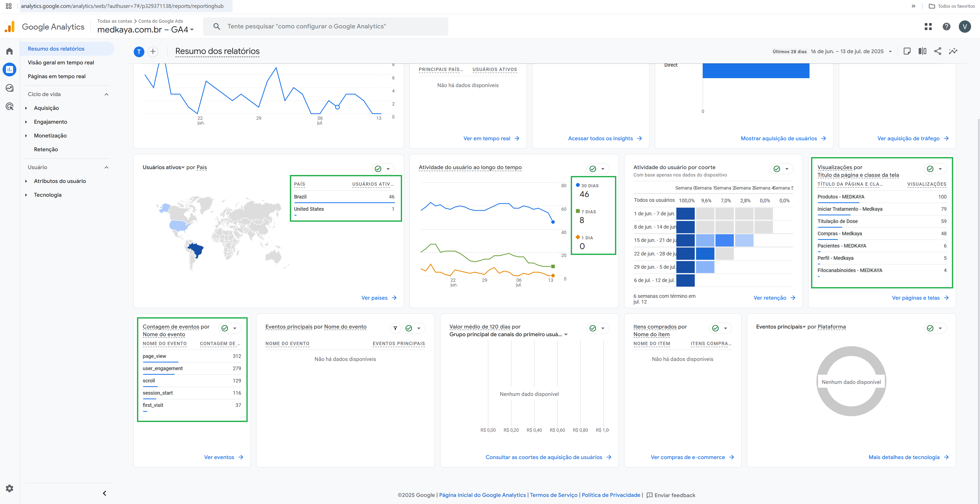
Task: Open the customize report icon
Action: point(907,51)
